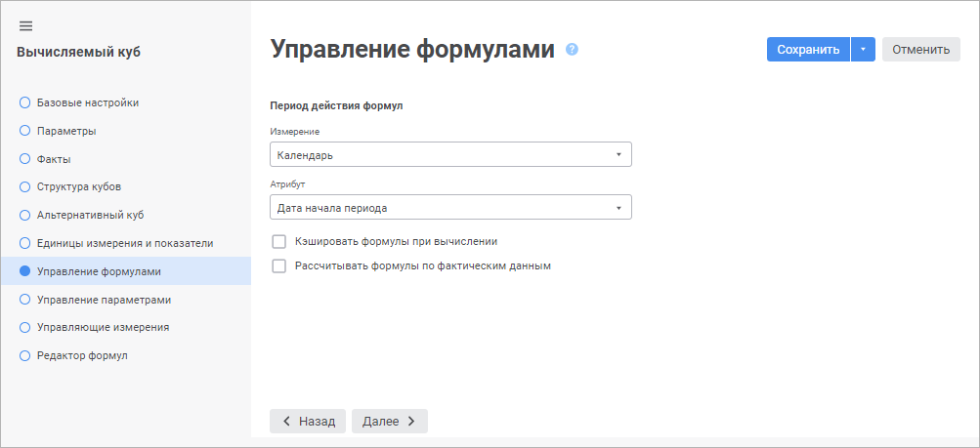Enable Кэшировать формулы при вычислении checkbox
The height and width of the screenshot is (448, 980).
279,241
